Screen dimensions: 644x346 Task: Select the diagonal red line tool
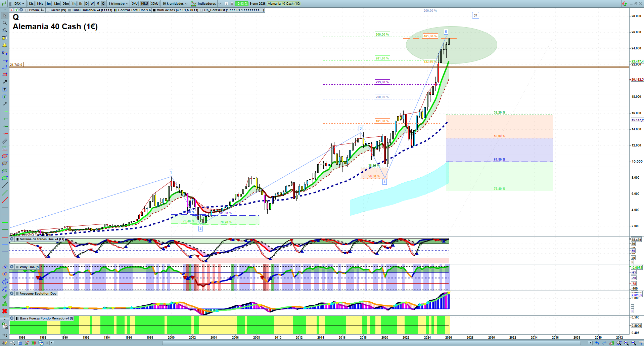pyautogui.click(x=5, y=200)
